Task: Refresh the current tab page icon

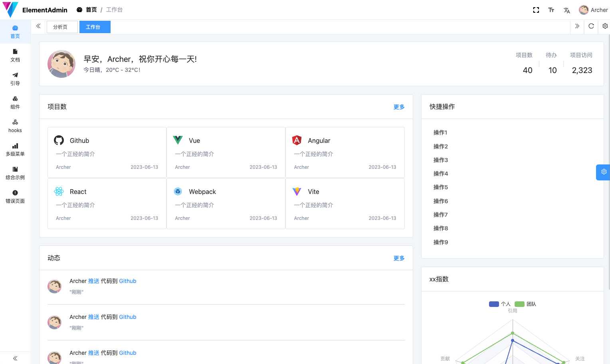Action: tap(591, 26)
